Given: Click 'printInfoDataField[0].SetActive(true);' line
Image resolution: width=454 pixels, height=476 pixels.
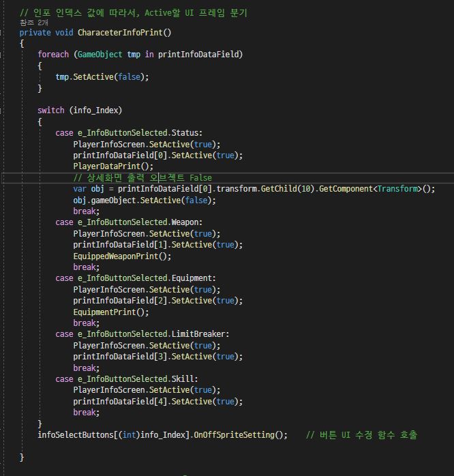Looking at the screenshot, I should click(x=157, y=155).
